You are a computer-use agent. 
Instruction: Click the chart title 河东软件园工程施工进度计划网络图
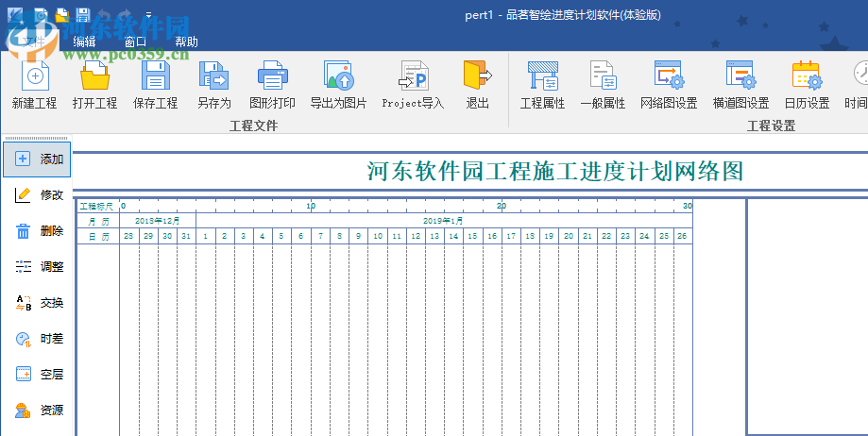[555, 172]
